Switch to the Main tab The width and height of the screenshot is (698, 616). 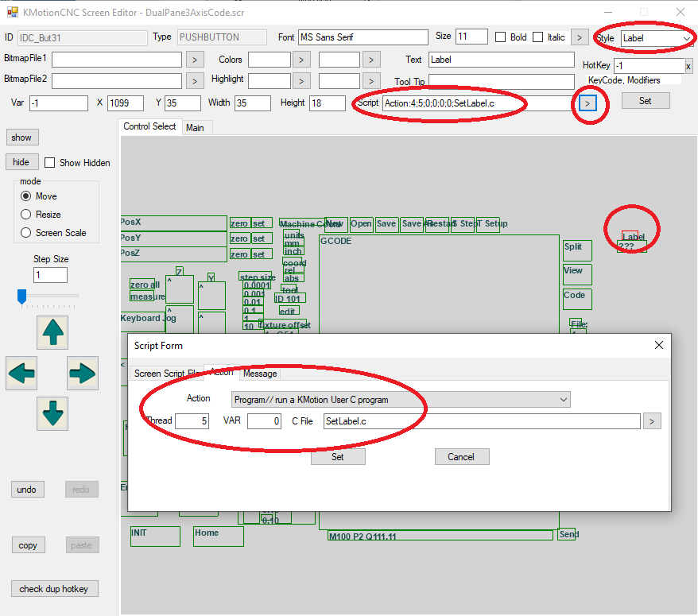195,128
